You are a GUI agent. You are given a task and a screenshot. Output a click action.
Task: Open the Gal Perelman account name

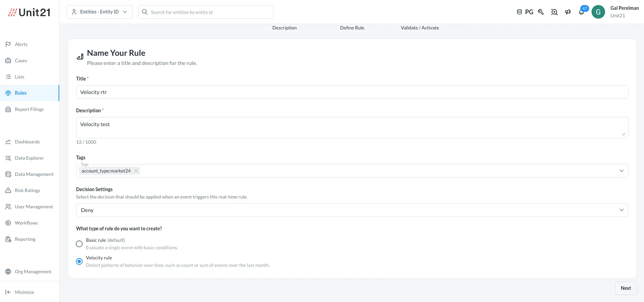click(x=624, y=8)
